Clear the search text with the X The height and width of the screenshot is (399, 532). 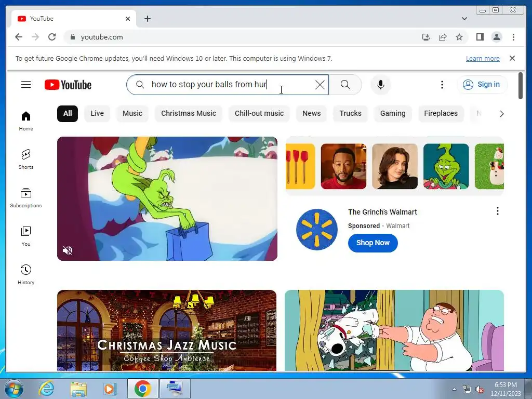320,85
